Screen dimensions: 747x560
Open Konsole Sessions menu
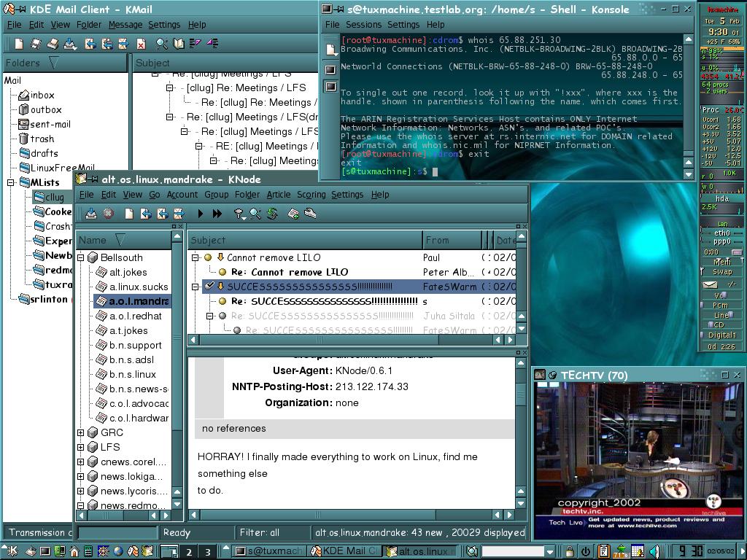pyautogui.click(x=363, y=25)
